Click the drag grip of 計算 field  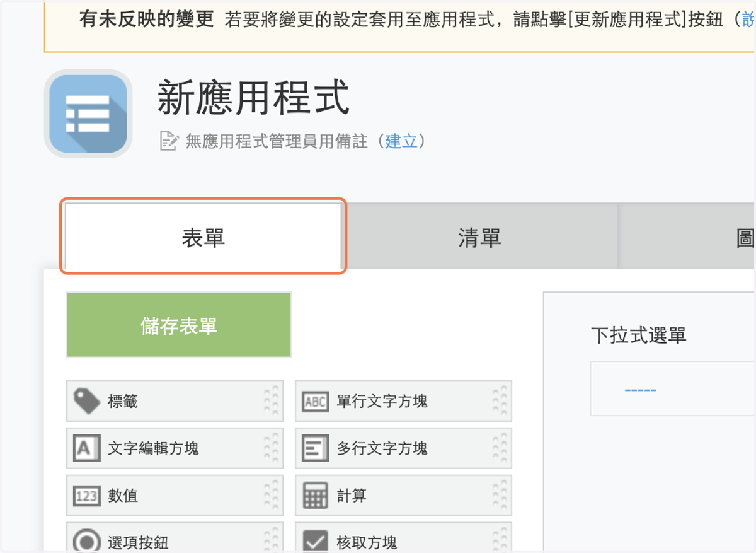point(500,496)
